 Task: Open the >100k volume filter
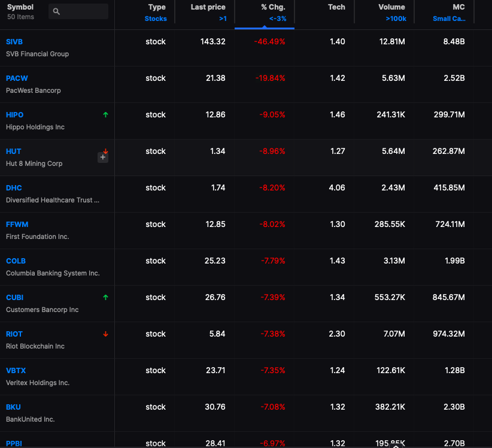[396, 19]
